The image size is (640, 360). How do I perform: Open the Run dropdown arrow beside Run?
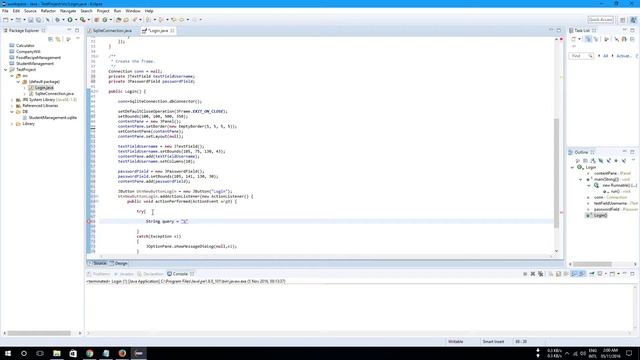pyautogui.click(x=76, y=20)
